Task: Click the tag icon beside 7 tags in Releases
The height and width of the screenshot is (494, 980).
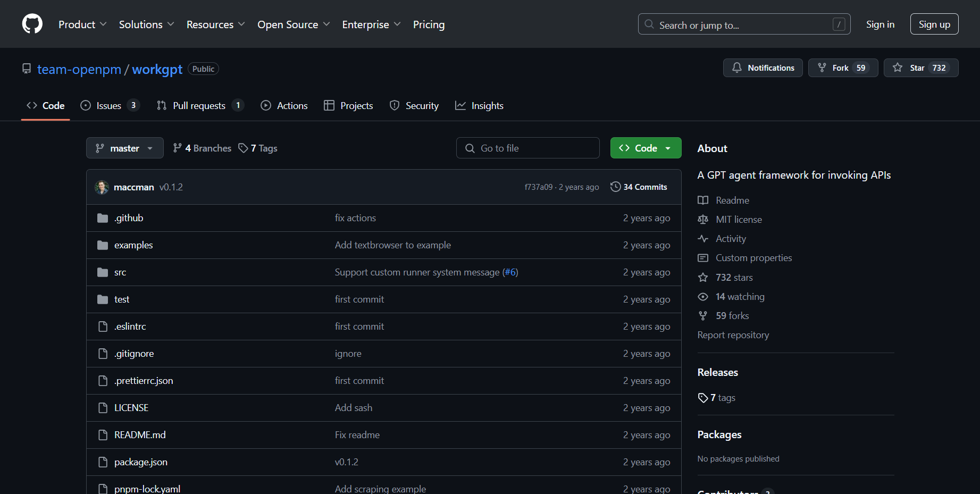Action: [x=703, y=398]
